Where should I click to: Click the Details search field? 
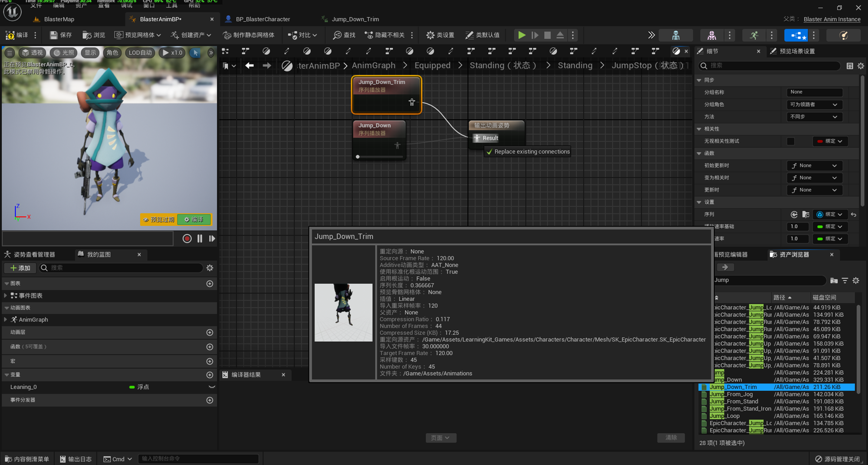coord(769,66)
